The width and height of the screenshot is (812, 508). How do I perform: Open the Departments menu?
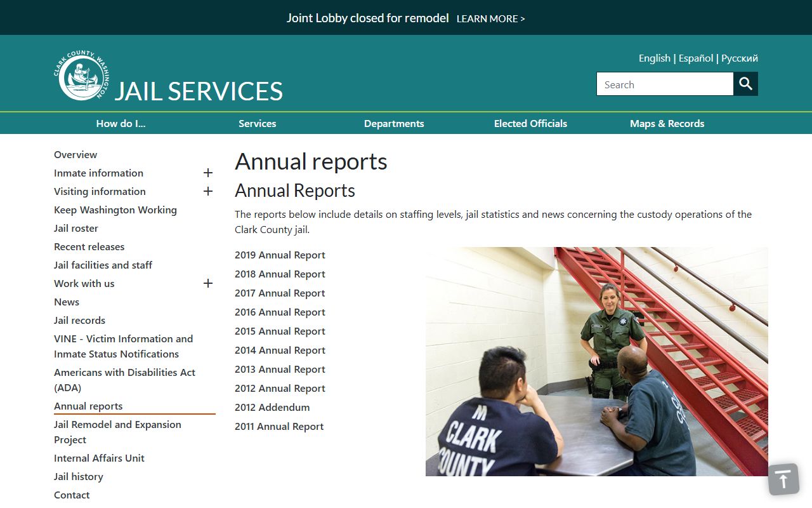pos(394,123)
